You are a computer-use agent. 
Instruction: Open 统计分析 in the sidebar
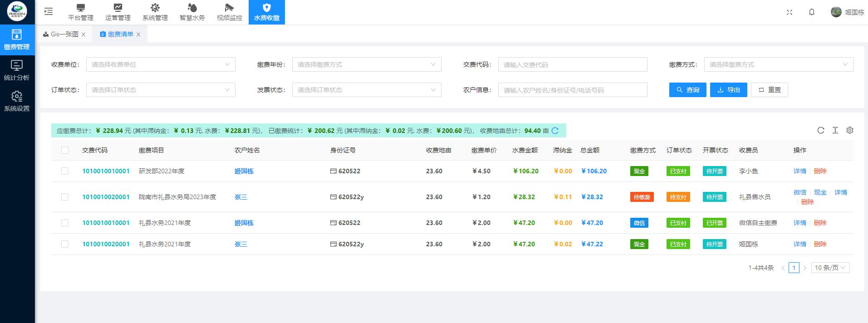[x=17, y=70]
